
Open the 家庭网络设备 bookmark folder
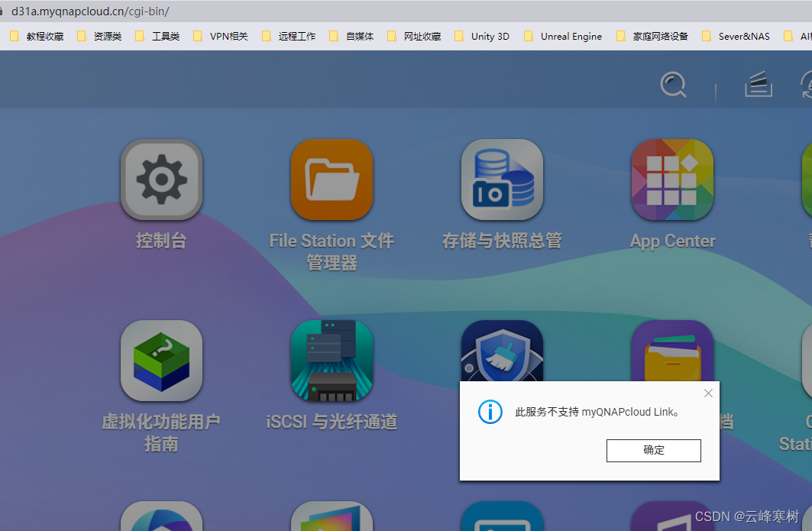652,36
